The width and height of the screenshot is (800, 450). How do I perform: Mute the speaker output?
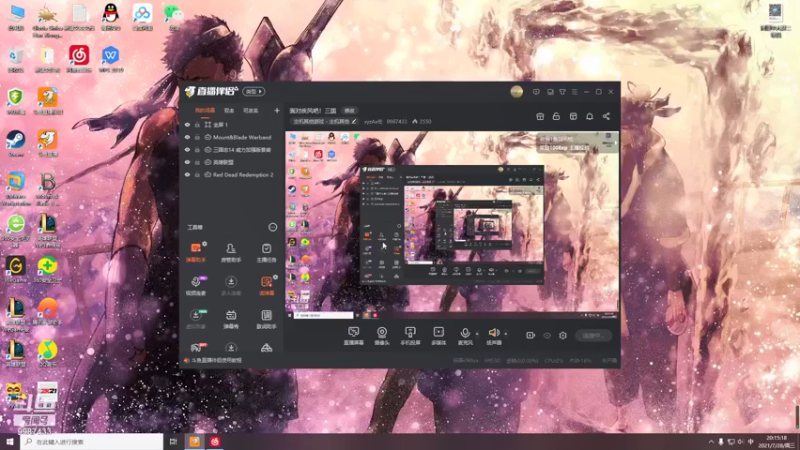point(493,336)
